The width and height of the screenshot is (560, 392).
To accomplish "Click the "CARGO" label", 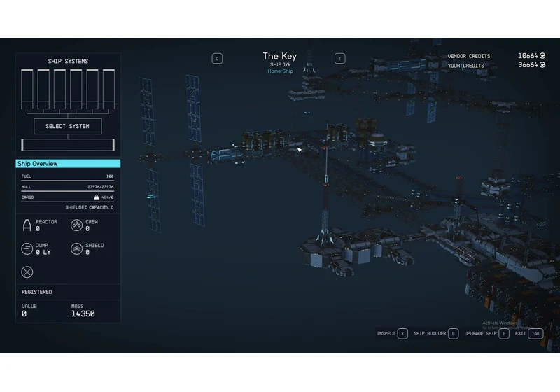I will tap(27, 197).
